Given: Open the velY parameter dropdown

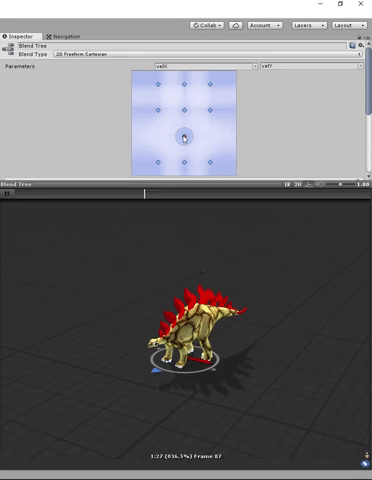Looking at the screenshot, I should pos(312,66).
